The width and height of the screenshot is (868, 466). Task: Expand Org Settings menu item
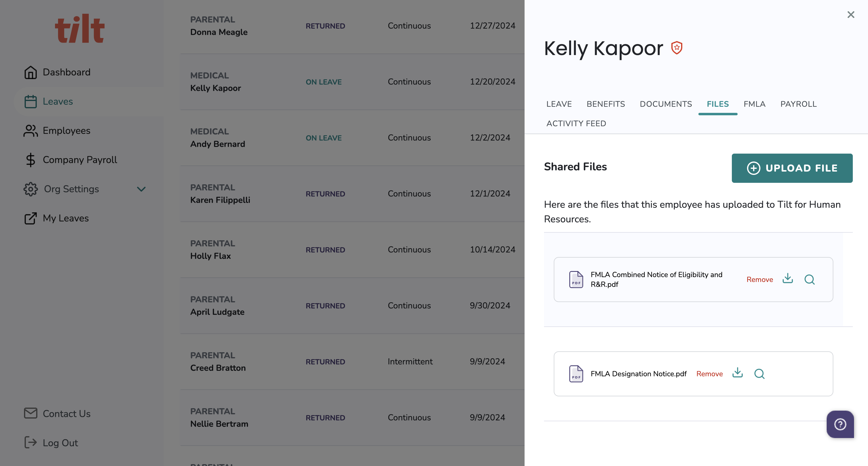pyautogui.click(x=71, y=189)
